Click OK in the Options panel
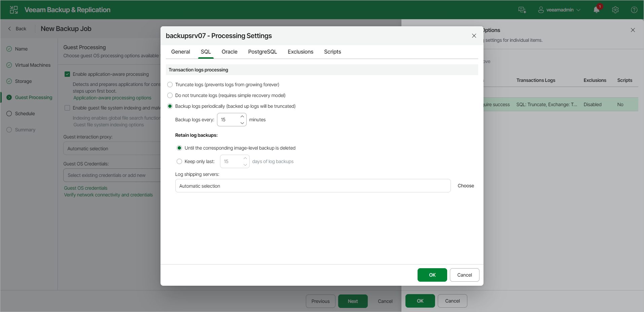This screenshot has height=312, width=644. pos(420,301)
